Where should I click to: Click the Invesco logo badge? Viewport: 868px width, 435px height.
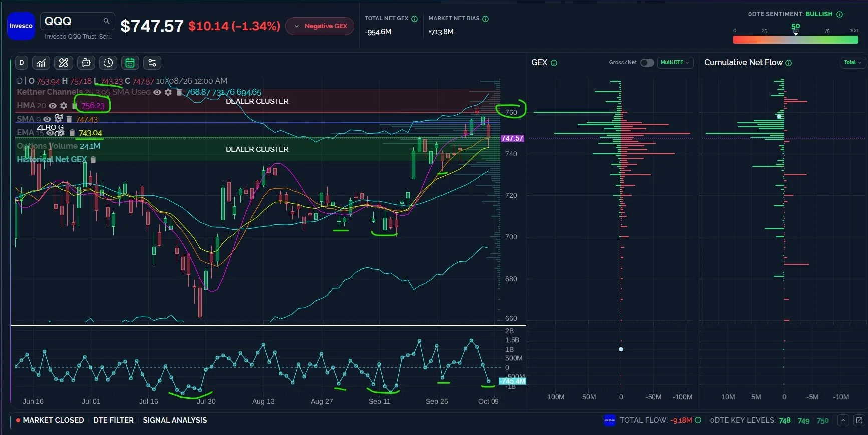(x=21, y=26)
